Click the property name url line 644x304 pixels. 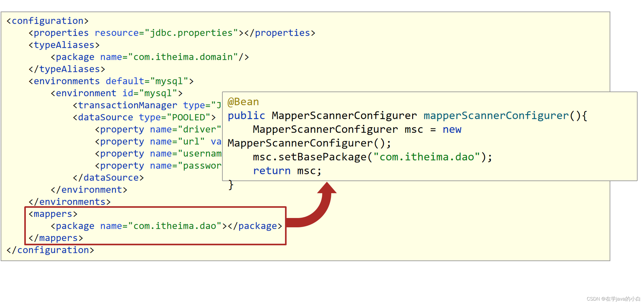tap(158, 141)
